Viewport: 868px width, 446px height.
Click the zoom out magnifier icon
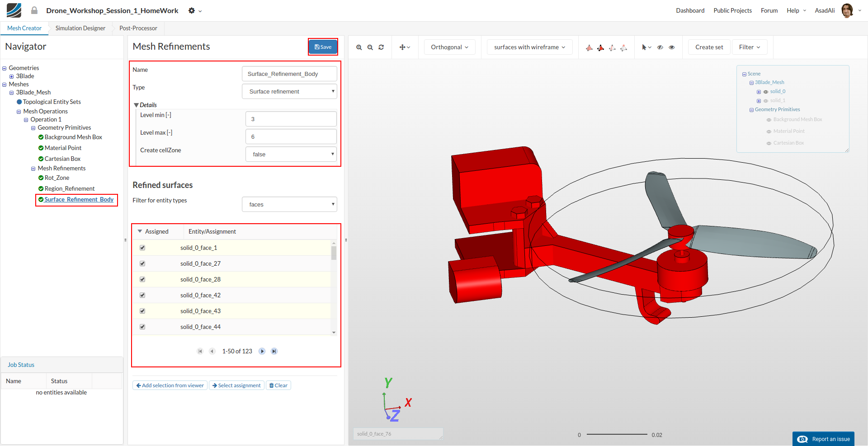pos(370,47)
